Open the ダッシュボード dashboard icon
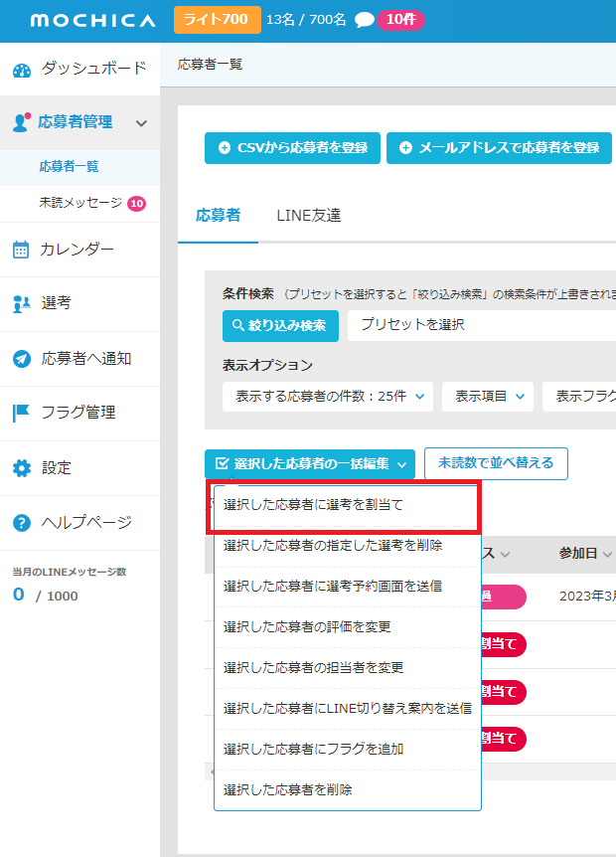The image size is (616, 857). tap(22, 69)
